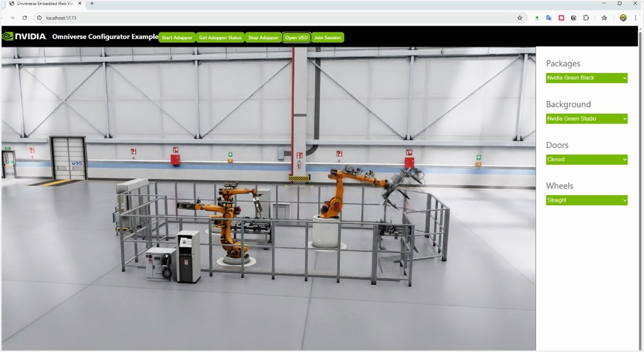
Task: Click the Get Adappor Status button
Action: tap(220, 38)
